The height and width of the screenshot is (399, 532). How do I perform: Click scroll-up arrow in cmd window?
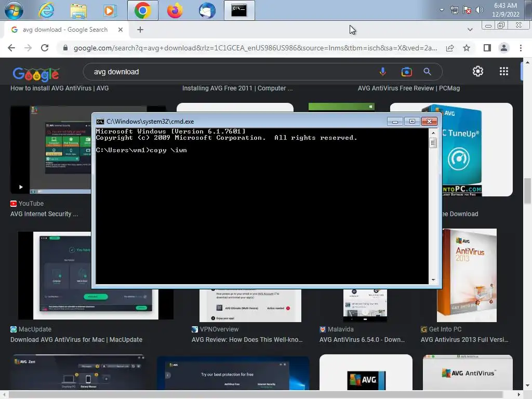point(433,134)
